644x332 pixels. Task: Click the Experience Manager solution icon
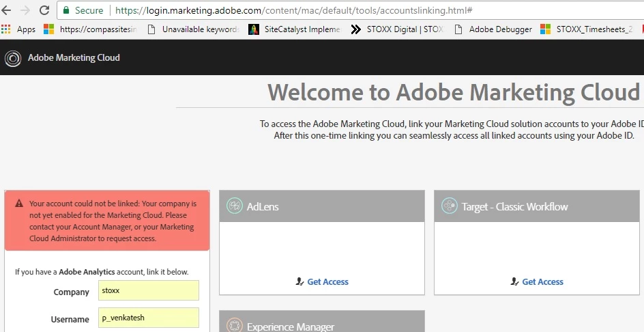click(235, 325)
